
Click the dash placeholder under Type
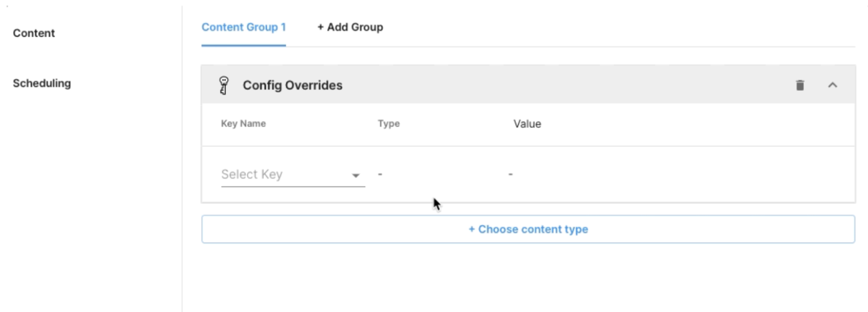(380, 174)
